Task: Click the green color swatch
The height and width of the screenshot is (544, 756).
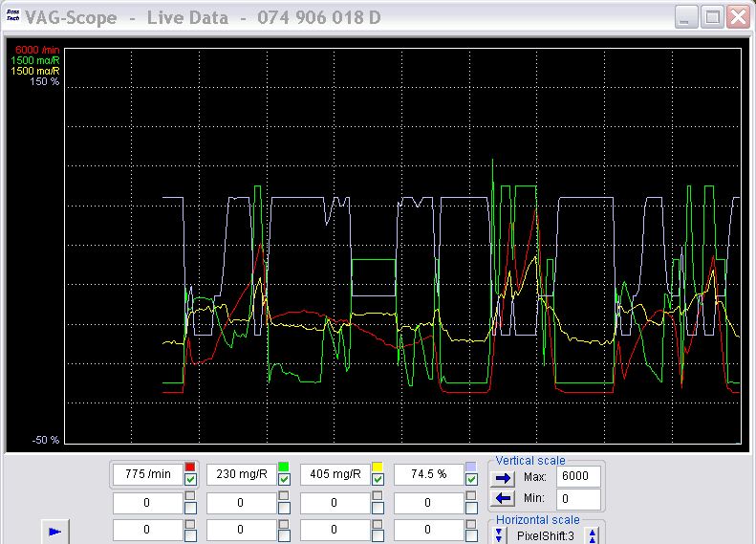Action: tap(284, 467)
